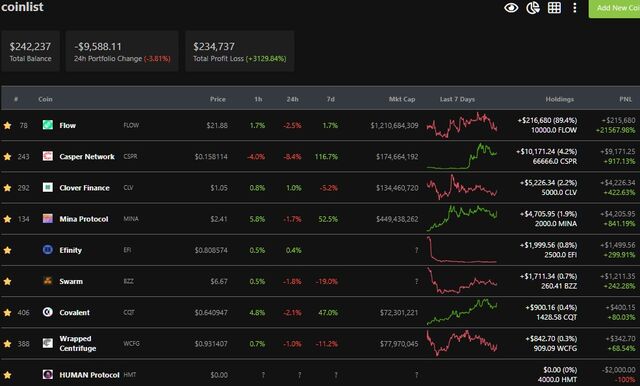Open the Wrapped Centrifuge coin link
Screen dimensions: 640x386
[x=78, y=344]
